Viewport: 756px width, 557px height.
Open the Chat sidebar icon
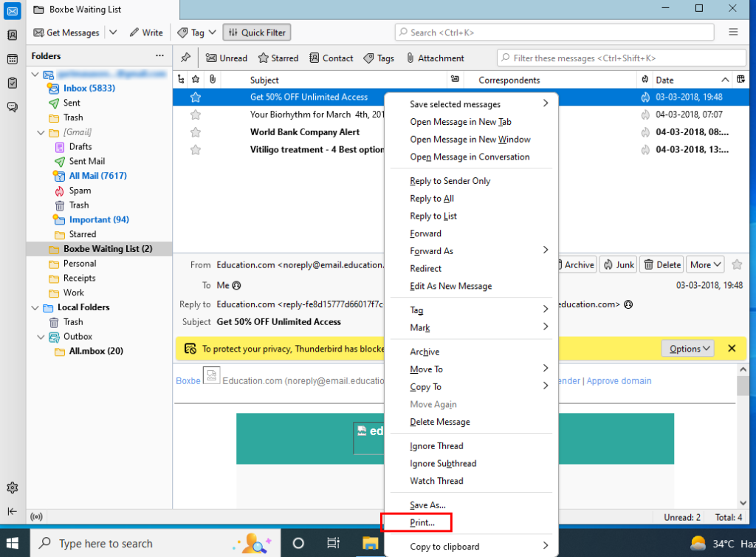tap(12, 106)
